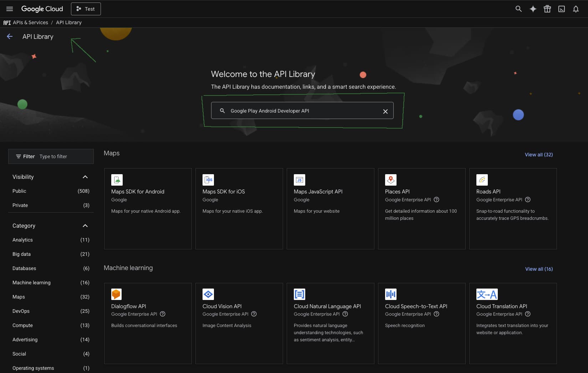Go to APIs & Services breadcrumb
This screenshot has height=373, width=588.
(30, 22)
